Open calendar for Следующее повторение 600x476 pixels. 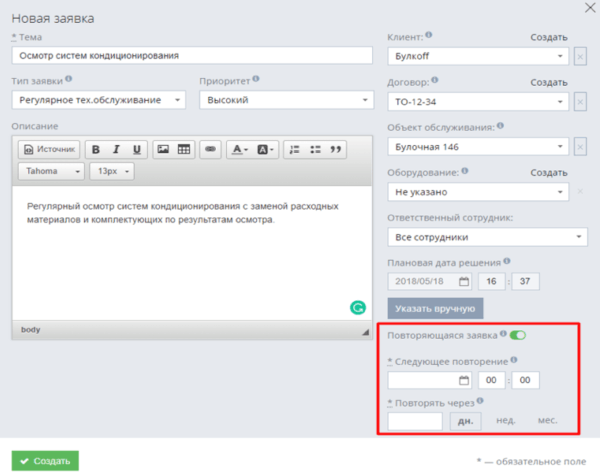464,380
